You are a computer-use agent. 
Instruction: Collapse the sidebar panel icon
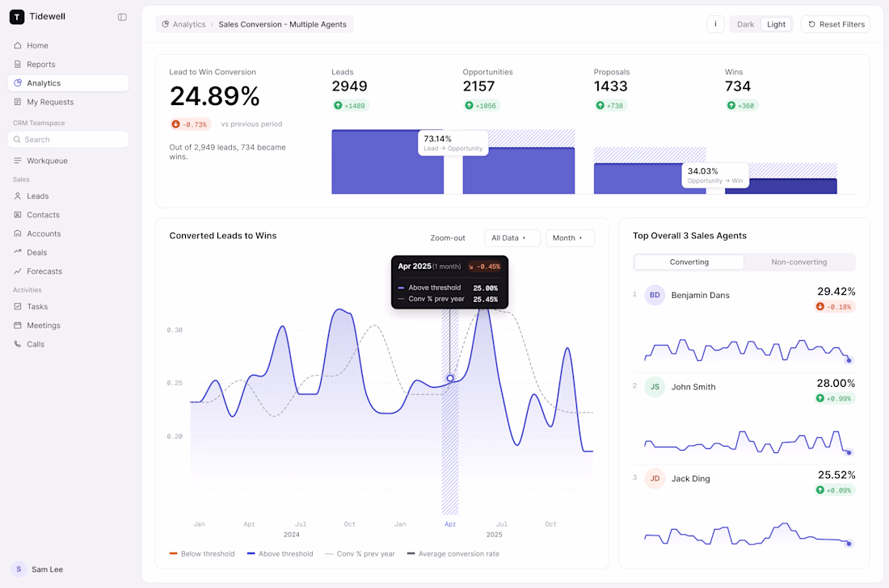(122, 17)
